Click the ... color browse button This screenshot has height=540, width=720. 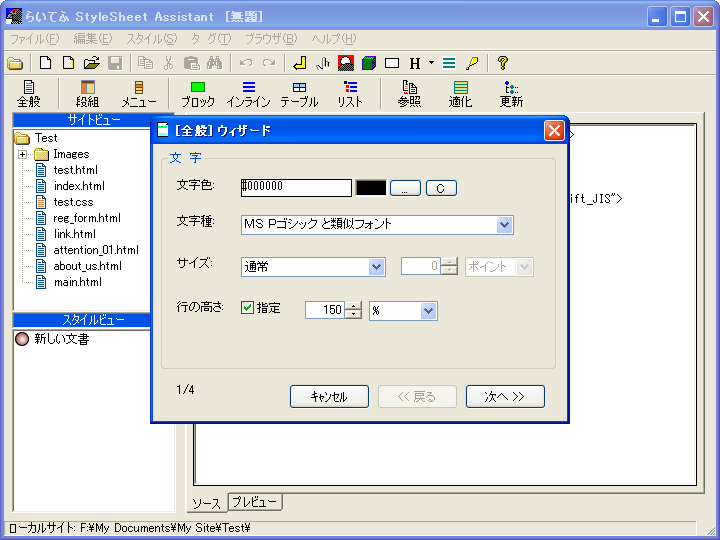(x=405, y=188)
